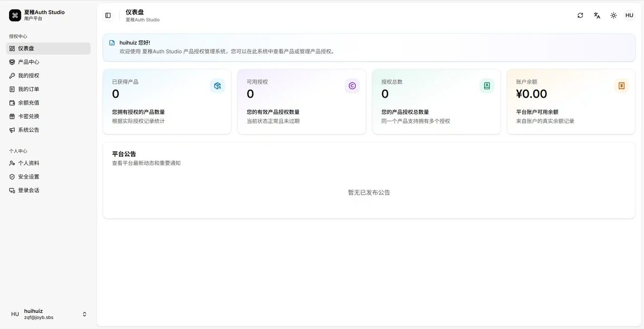
Task: Click the 产品中心 box icon
Action: coord(12,62)
